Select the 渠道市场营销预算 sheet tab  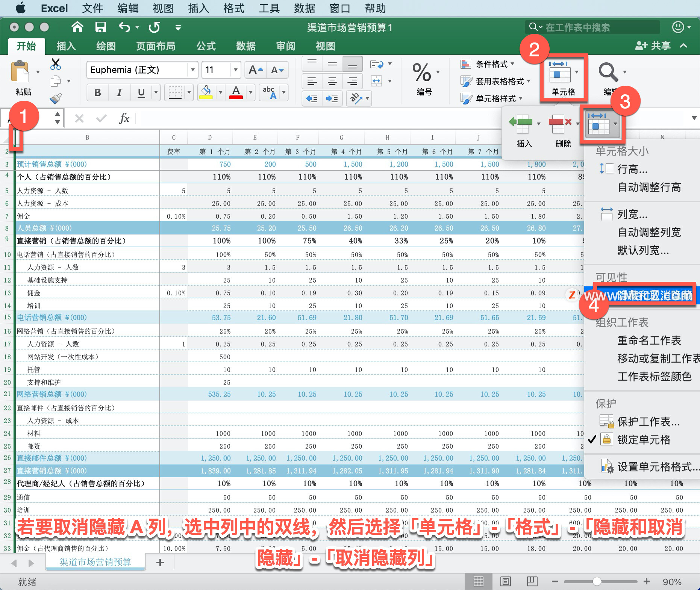pos(95,562)
